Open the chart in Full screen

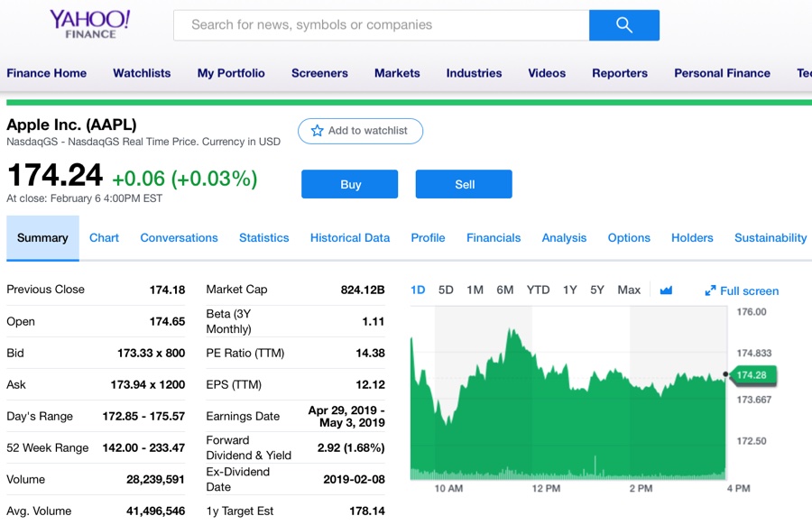[x=742, y=290]
